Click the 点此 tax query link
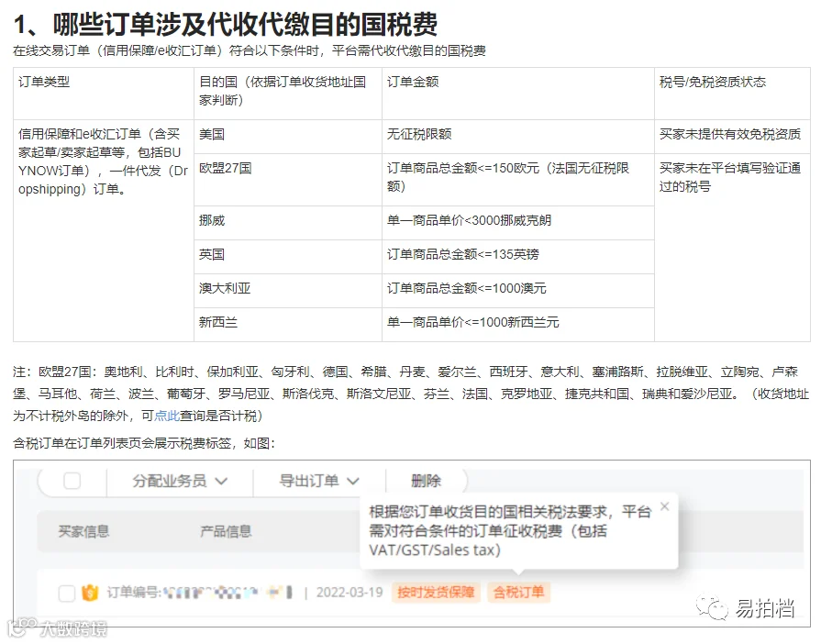Viewport: 821px width, 644px height. pyautogui.click(x=167, y=416)
